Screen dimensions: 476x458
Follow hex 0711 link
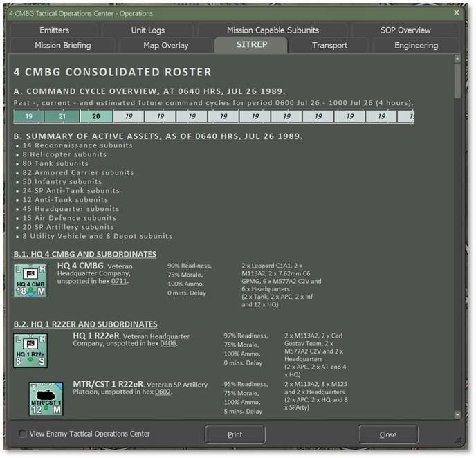[x=120, y=283]
